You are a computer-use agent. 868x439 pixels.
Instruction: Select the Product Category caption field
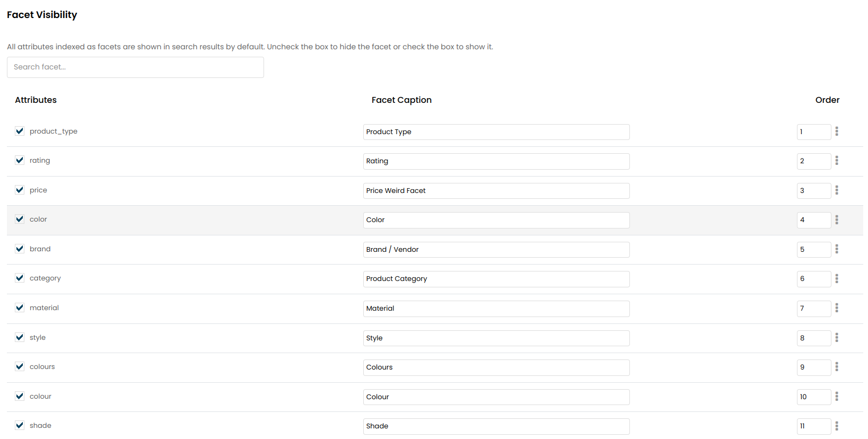click(x=496, y=279)
